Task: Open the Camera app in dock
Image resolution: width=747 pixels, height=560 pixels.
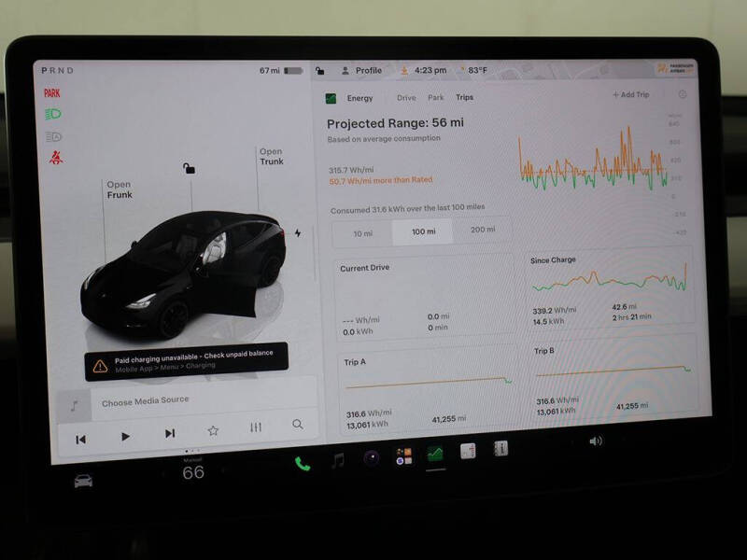Action: (x=371, y=458)
